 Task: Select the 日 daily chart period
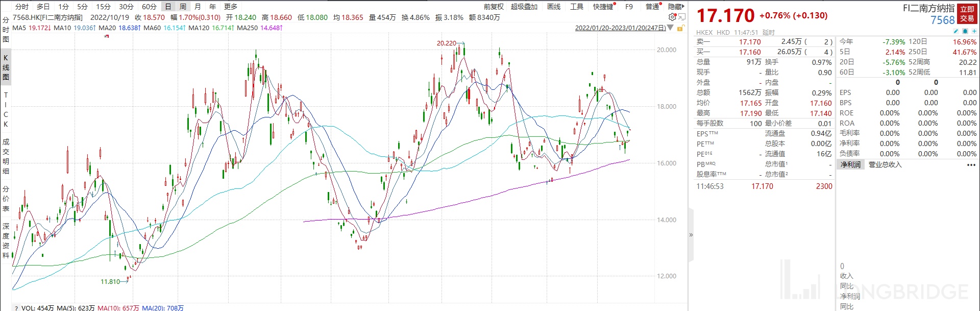click(168, 7)
